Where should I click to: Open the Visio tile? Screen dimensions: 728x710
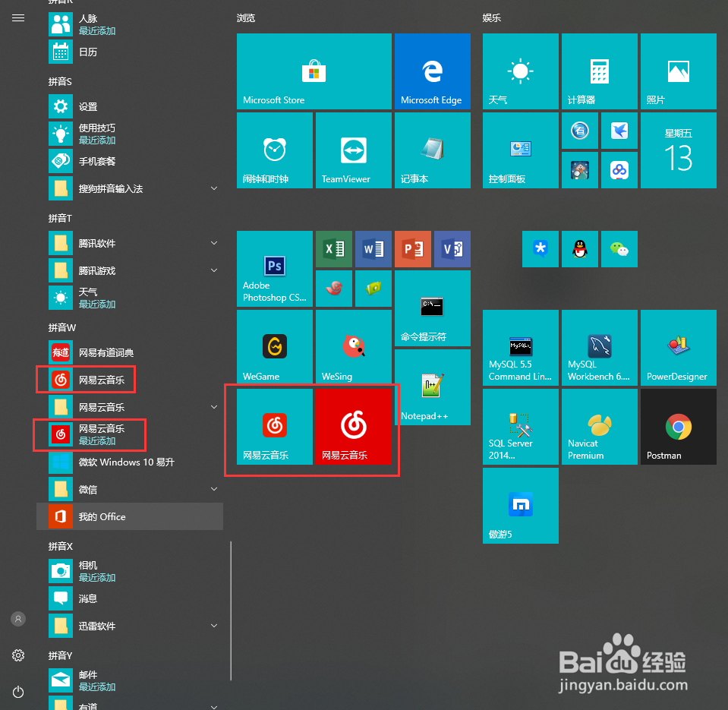452,249
